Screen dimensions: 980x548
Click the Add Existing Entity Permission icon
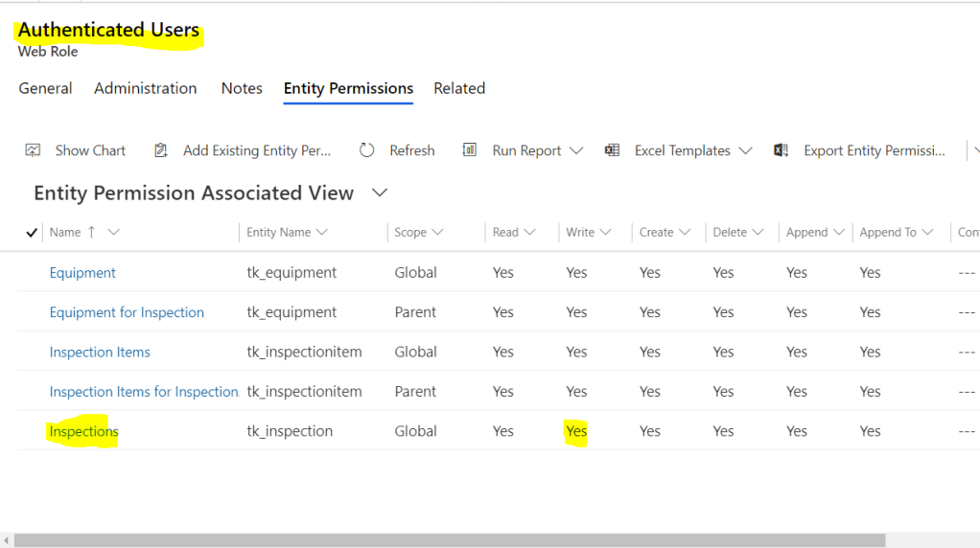pyautogui.click(x=162, y=150)
